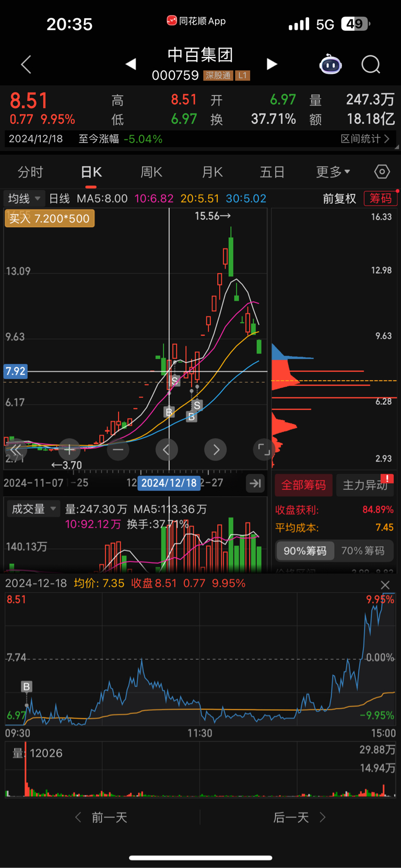Zoom in chart with plus button
The image size is (401, 868).
click(x=69, y=449)
